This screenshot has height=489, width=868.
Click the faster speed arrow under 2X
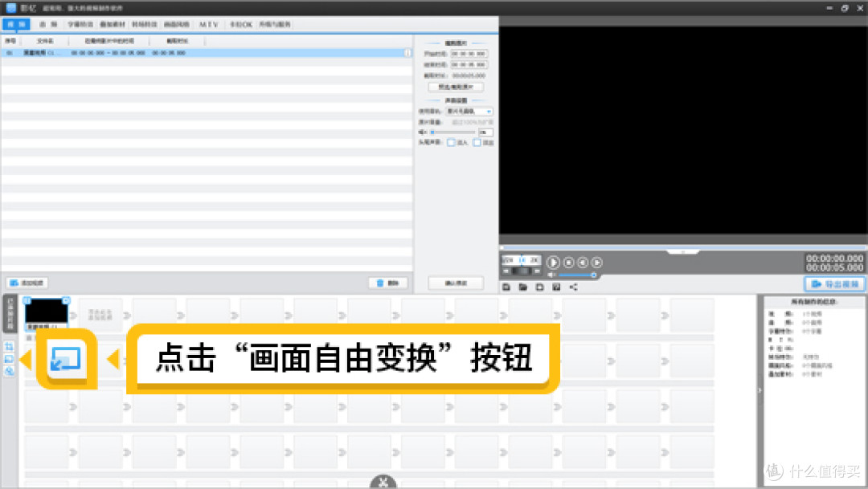click(x=537, y=271)
